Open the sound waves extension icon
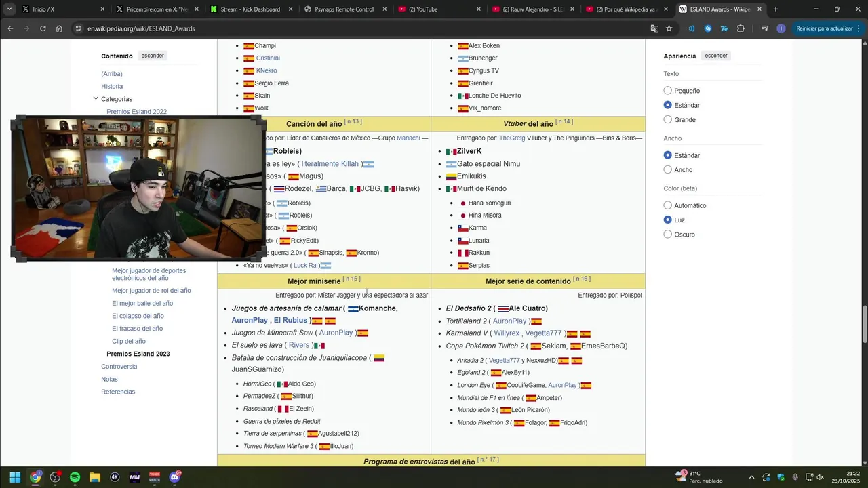 click(692, 28)
